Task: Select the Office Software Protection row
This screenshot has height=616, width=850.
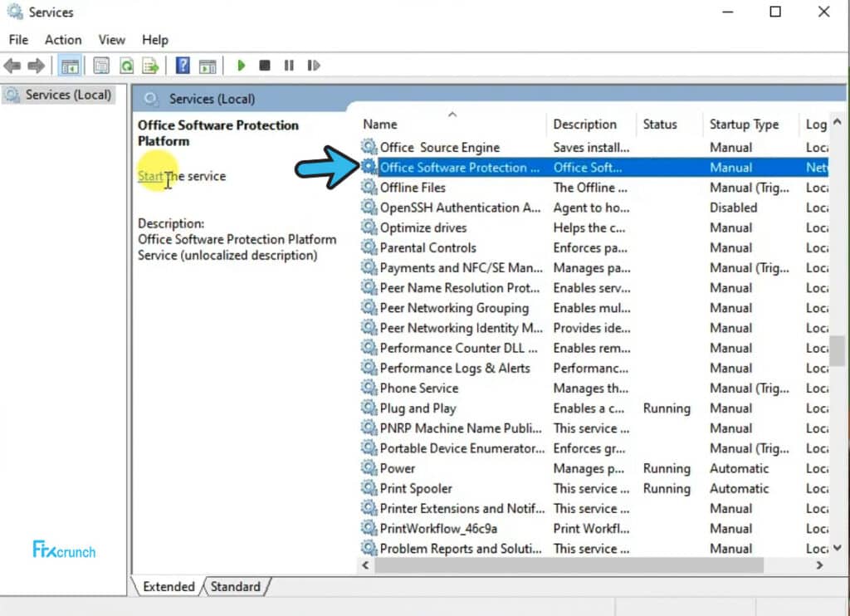Action: tap(594, 167)
